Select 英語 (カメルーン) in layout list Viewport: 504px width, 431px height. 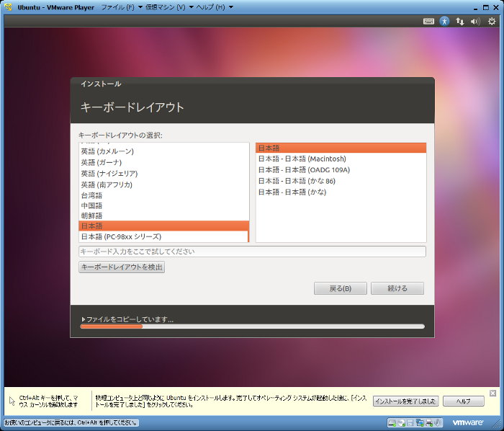coord(163,151)
